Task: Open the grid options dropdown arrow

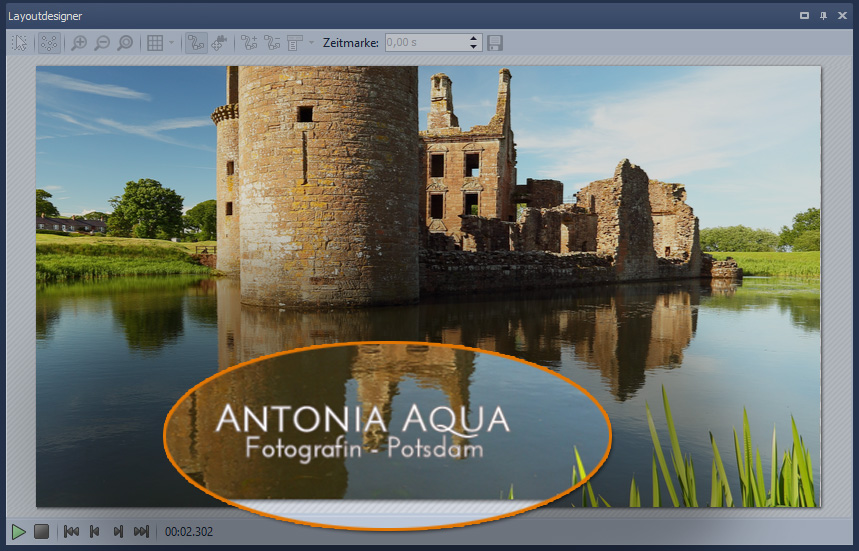Action: pos(171,43)
